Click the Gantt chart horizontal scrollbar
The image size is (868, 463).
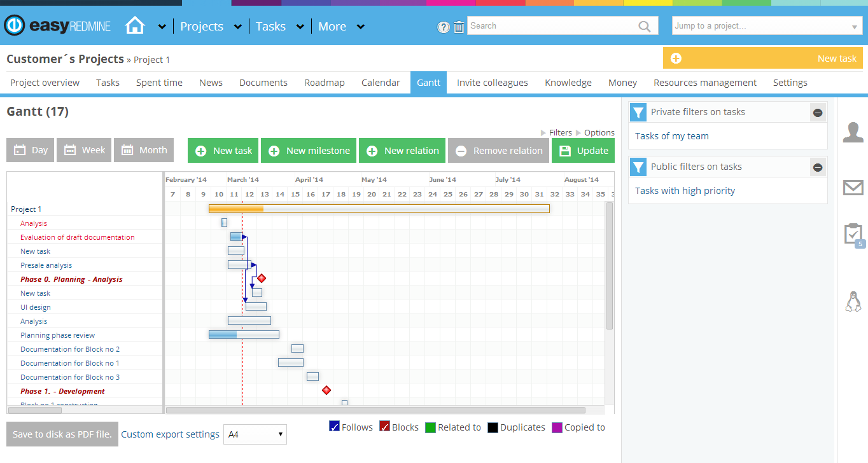[x=375, y=410]
